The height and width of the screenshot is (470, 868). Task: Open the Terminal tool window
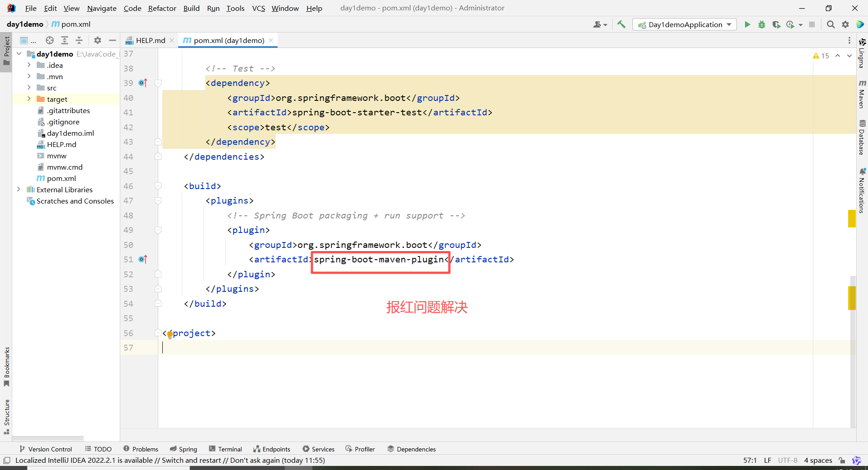(x=226, y=449)
